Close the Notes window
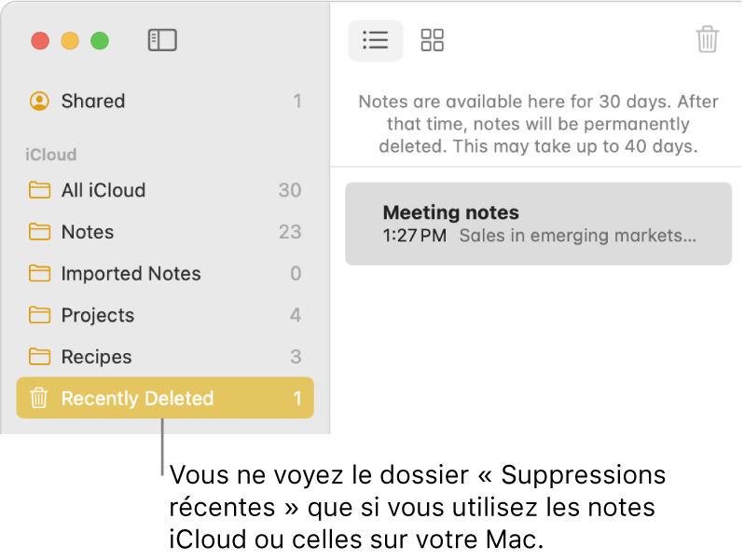This screenshot has height=560, width=744. tap(40, 41)
